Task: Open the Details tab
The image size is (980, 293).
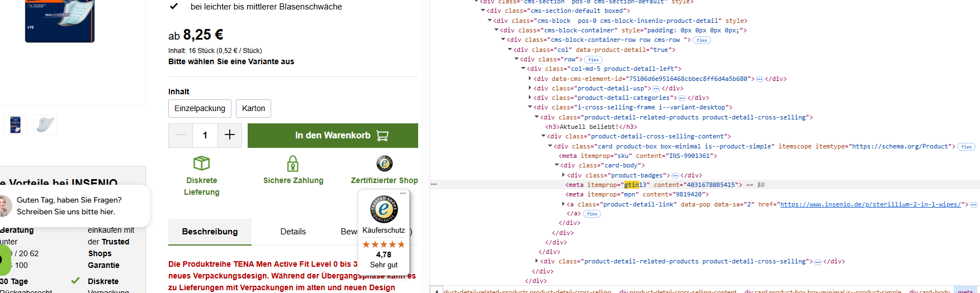Action: 293,232
